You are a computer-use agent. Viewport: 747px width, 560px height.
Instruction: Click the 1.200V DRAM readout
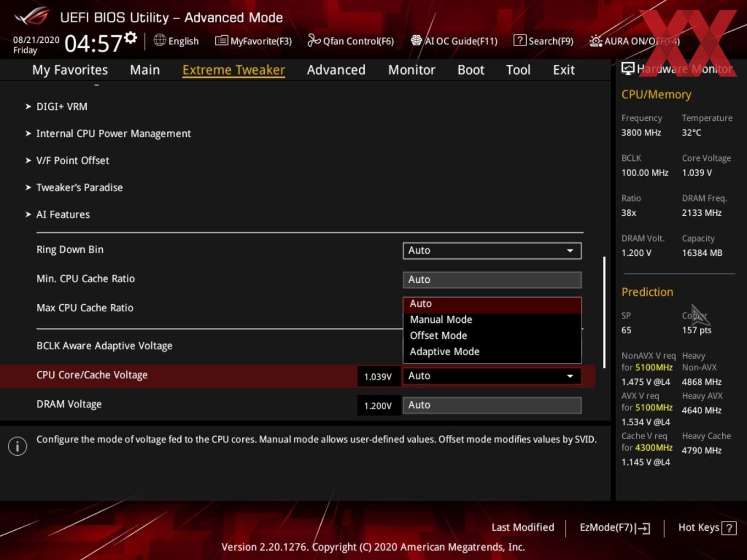378,406
